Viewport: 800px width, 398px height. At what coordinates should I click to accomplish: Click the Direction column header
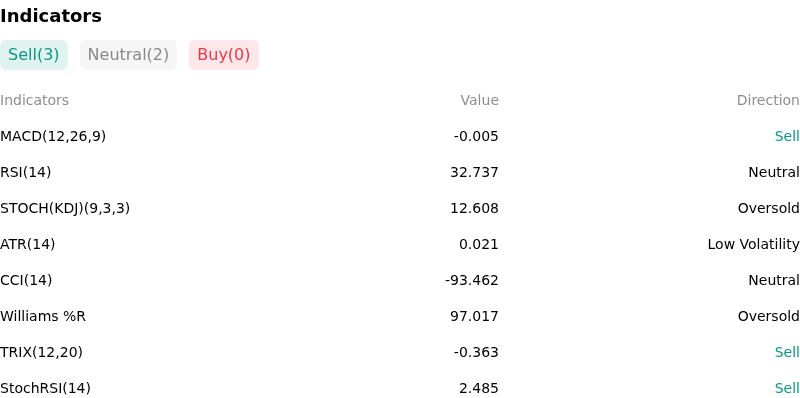point(768,100)
